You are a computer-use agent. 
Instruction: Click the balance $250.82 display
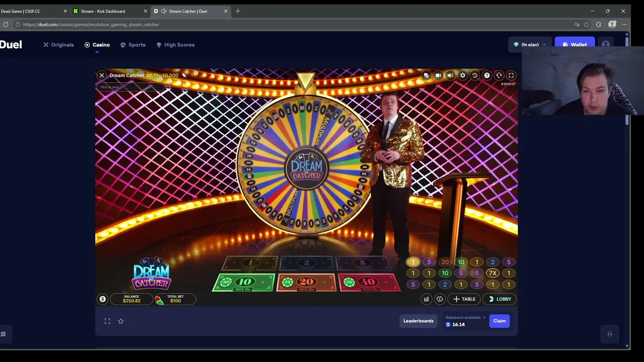pos(132,299)
